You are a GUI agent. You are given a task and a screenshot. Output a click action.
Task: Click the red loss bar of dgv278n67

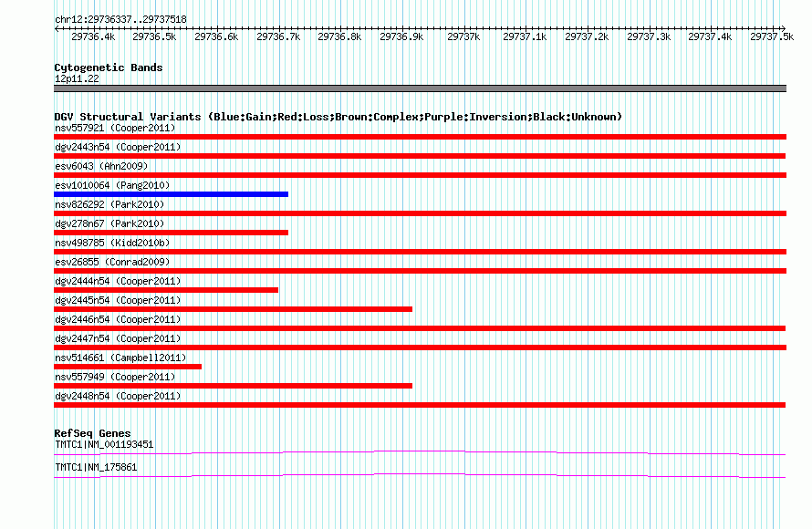point(171,233)
